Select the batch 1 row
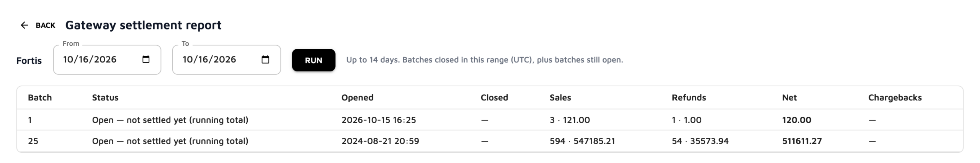 [490, 120]
